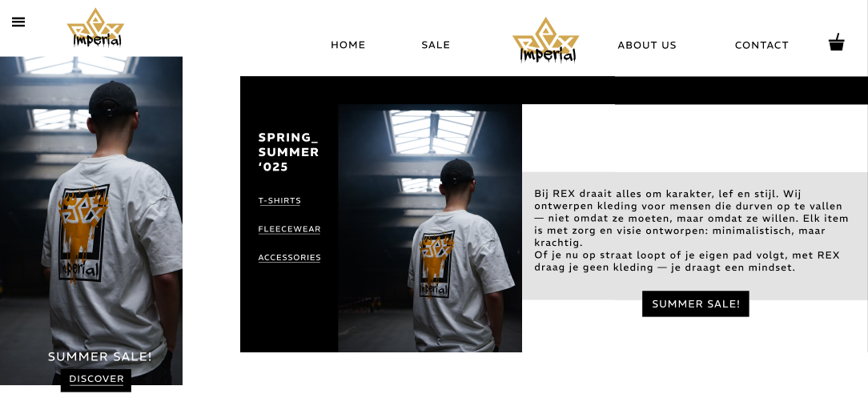Screen dimensions: 868x398
Task: Open the CONTACT menu item
Action: 762,45
